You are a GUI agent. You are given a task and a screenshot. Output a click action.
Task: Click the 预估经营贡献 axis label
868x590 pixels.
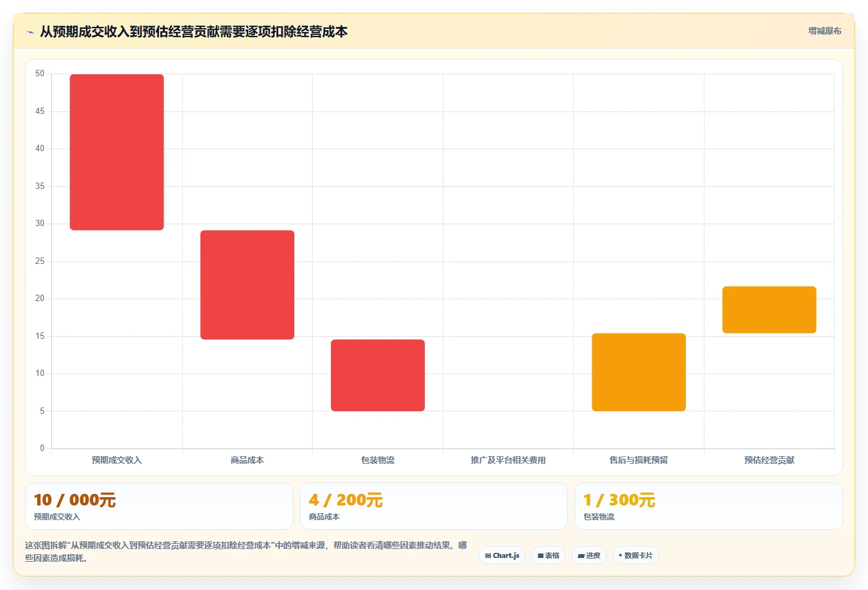point(769,460)
